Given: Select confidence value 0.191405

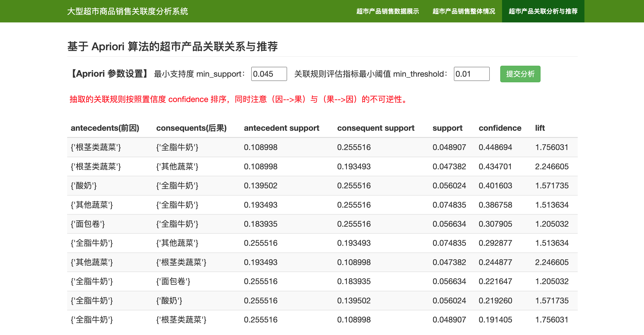Looking at the screenshot, I should (x=495, y=320).
